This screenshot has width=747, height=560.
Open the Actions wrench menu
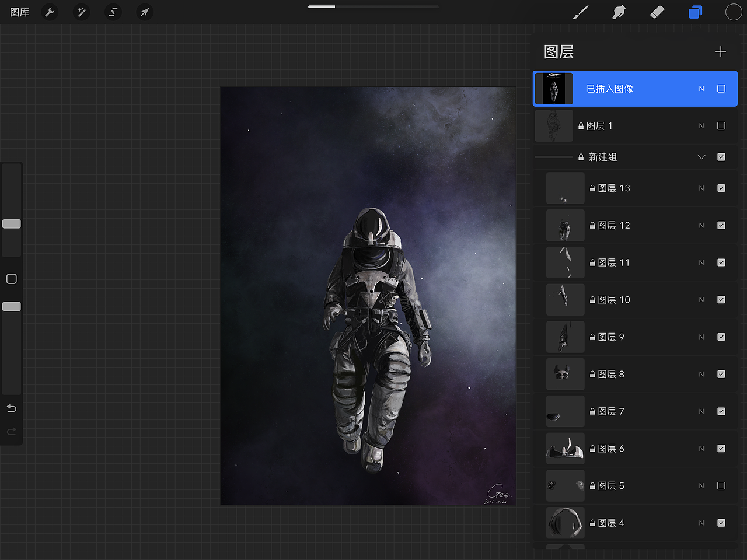click(x=50, y=12)
